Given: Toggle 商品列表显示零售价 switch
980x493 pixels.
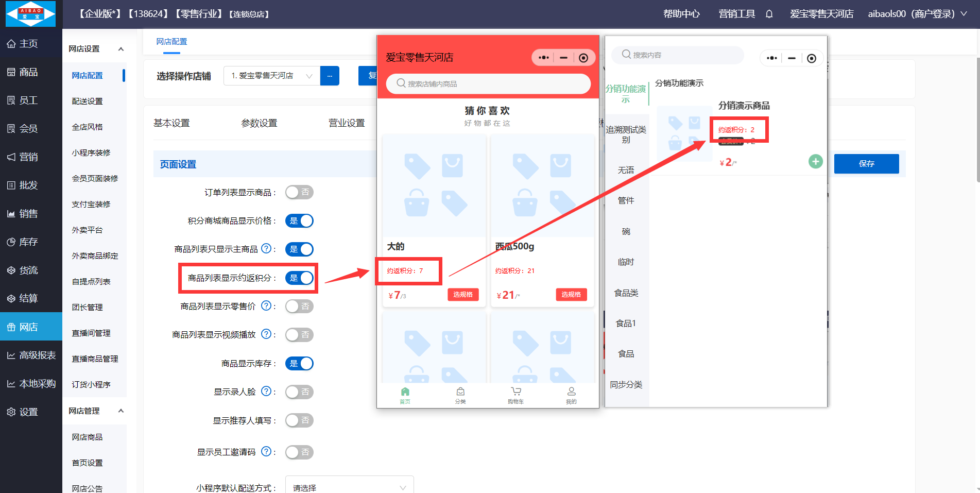Looking at the screenshot, I should [299, 306].
